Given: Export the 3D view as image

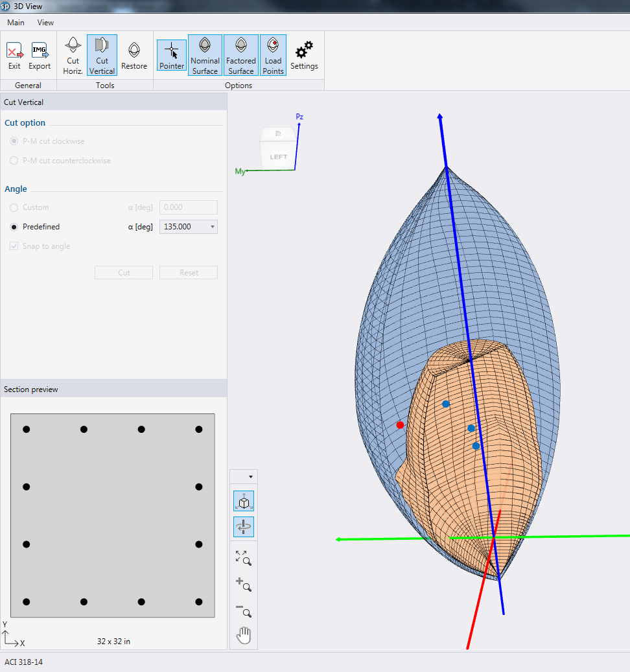Looking at the screenshot, I should coord(40,56).
